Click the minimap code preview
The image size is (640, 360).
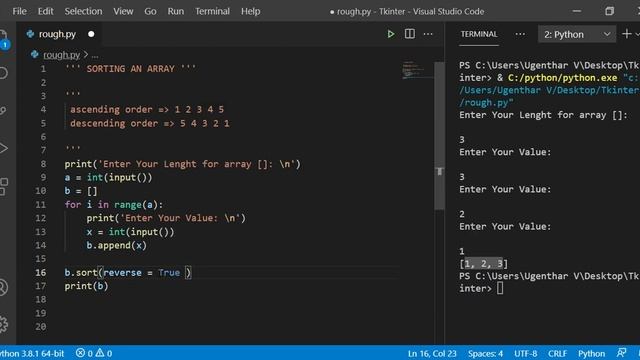point(413,70)
